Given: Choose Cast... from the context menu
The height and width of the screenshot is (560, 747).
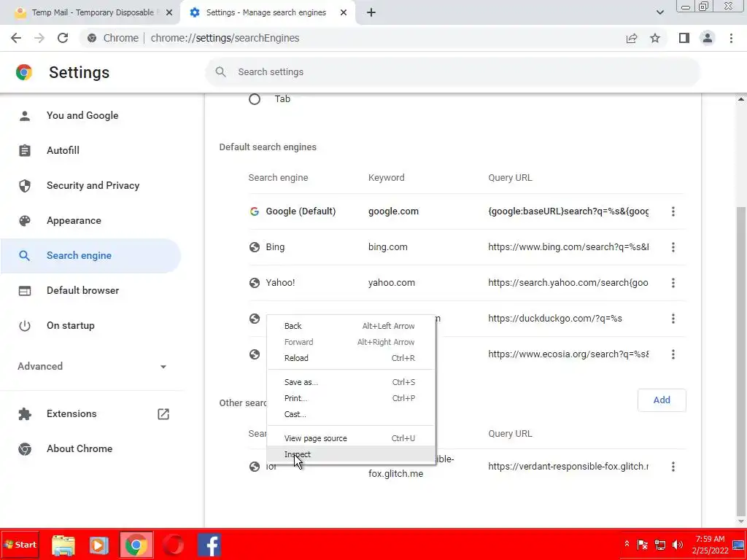Looking at the screenshot, I should coord(351,414).
